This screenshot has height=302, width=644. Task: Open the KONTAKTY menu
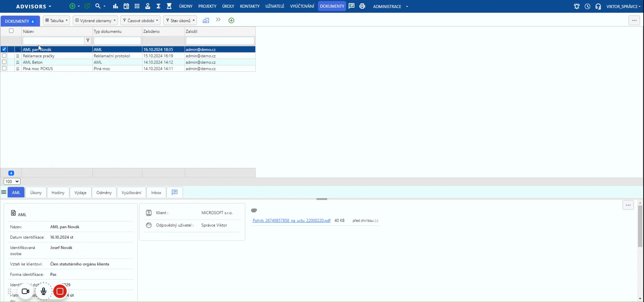point(250,6)
